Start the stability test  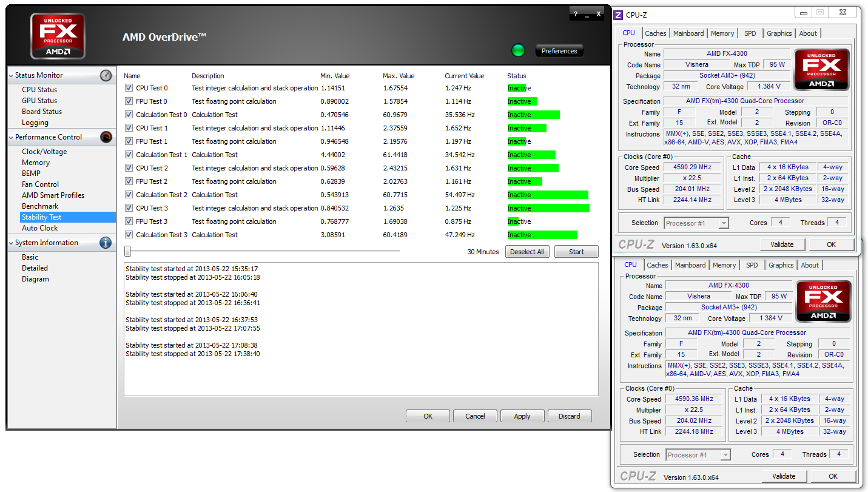tap(576, 252)
